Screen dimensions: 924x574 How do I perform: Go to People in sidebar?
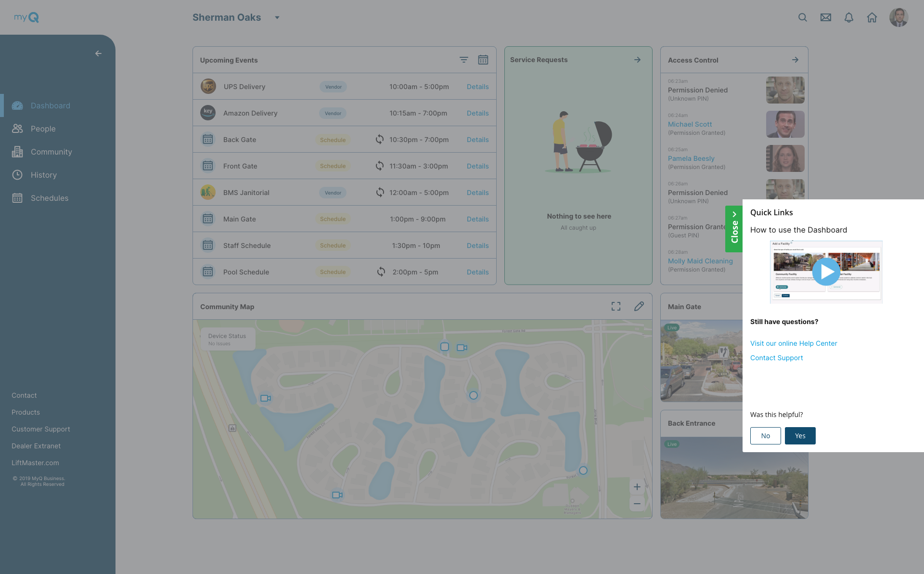[x=43, y=129]
